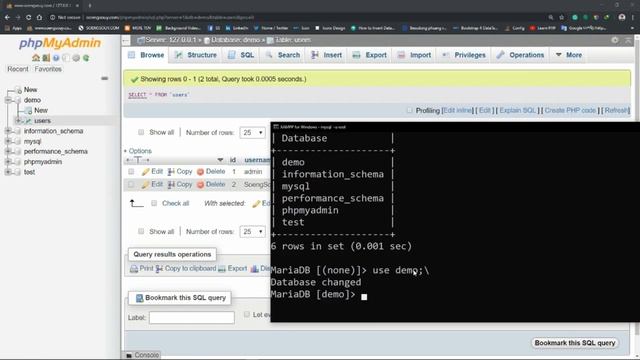
Task: Toggle the checkbox next to the Label field
Action: click(247, 314)
